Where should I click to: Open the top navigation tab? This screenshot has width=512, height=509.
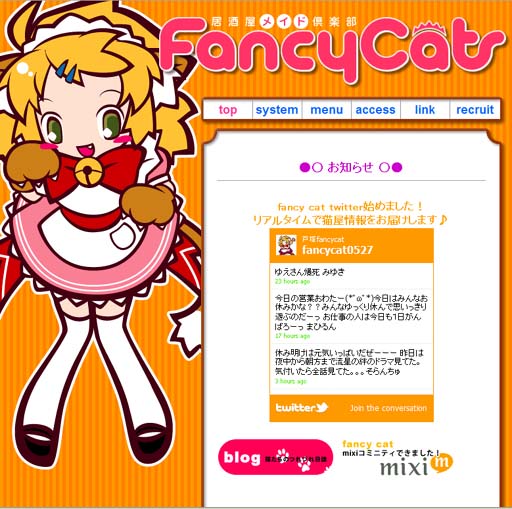pos(228,110)
